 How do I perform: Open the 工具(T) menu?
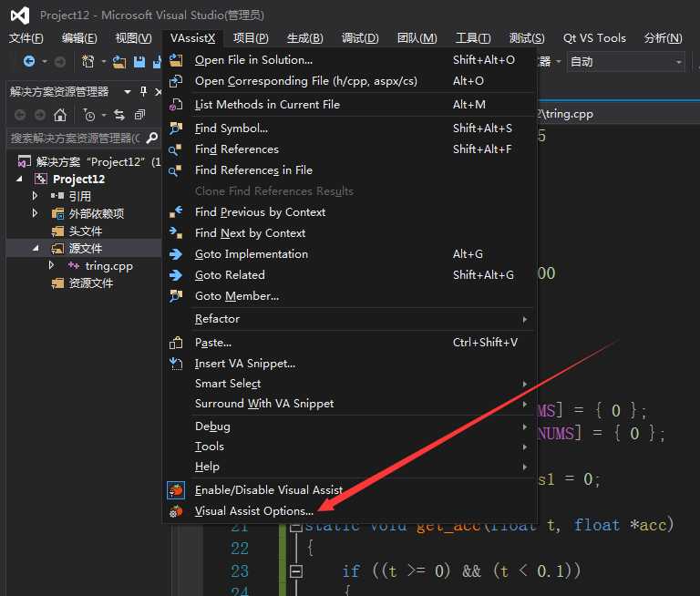pos(473,38)
